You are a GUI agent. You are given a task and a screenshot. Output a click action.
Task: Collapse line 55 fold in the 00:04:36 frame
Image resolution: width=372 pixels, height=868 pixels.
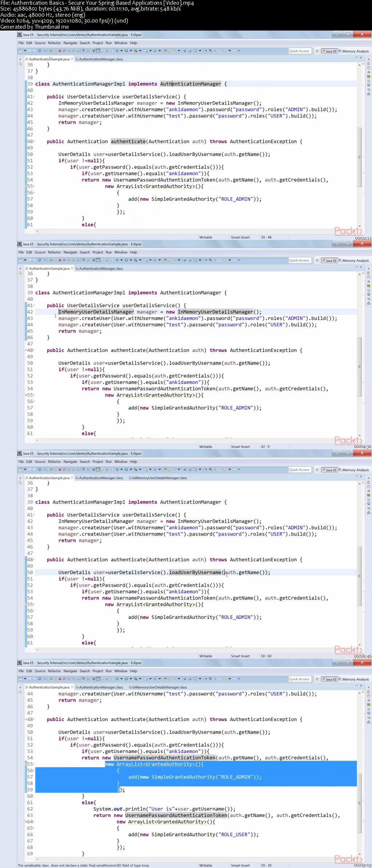[x=34, y=395]
